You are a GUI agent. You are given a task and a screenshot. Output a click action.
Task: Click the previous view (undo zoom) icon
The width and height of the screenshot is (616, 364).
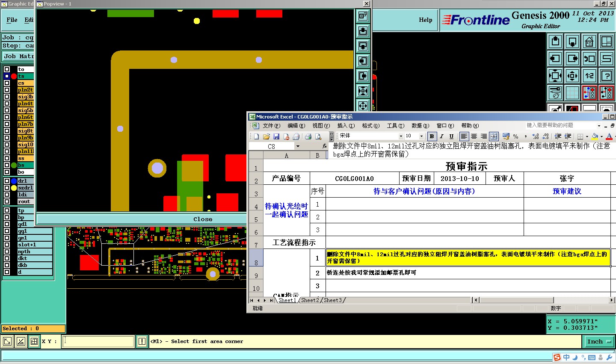pos(589,59)
